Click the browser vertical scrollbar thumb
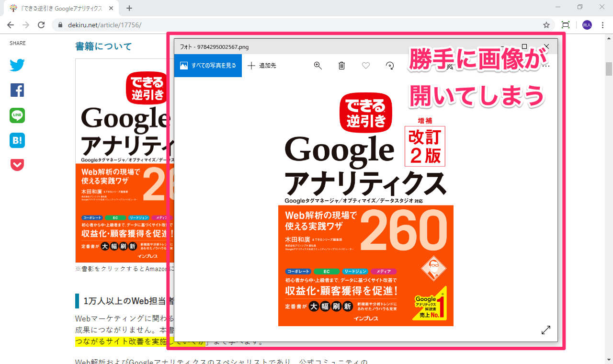The image size is (613, 364). pyautogui.click(x=609, y=69)
